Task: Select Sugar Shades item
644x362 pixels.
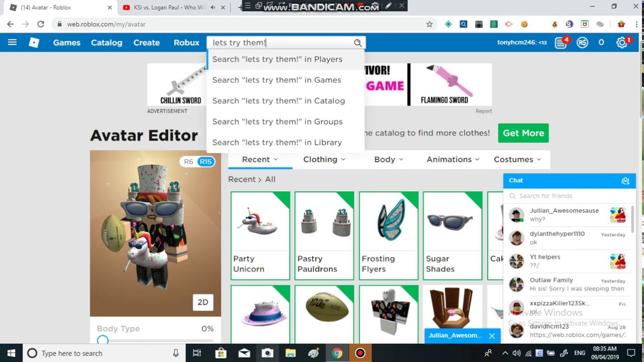Action: point(452,236)
